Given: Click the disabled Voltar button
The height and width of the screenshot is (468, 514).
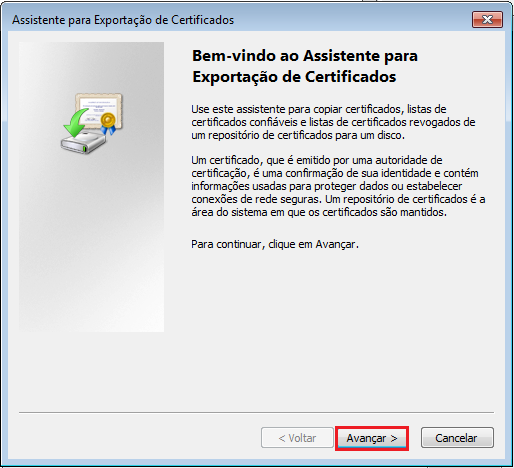Looking at the screenshot, I should click(297, 438).
